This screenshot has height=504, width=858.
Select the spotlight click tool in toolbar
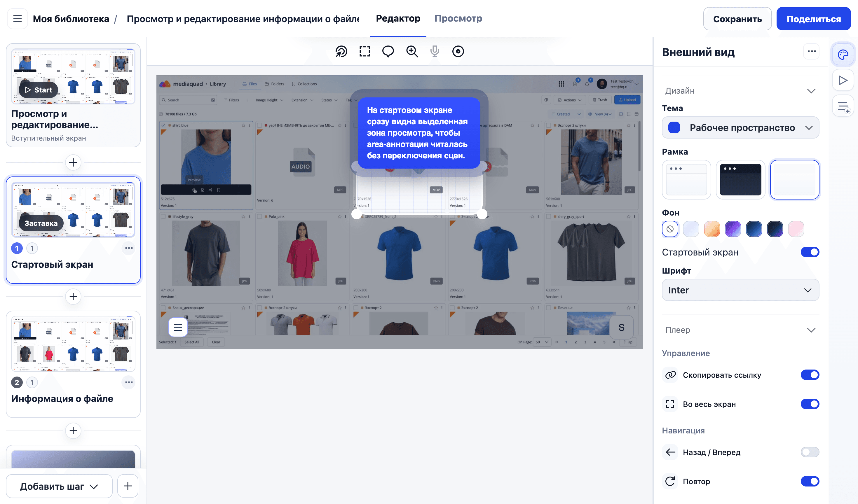[341, 51]
